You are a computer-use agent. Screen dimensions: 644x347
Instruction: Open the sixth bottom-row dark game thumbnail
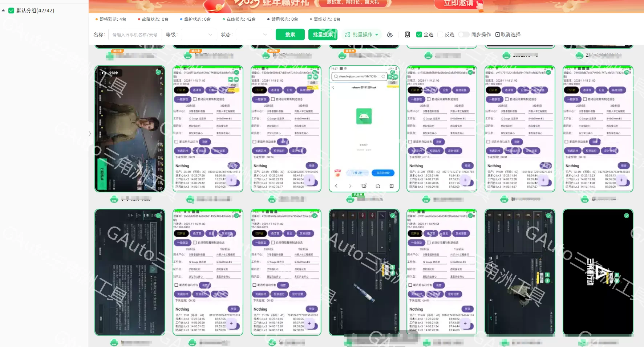(x=520, y=272)
